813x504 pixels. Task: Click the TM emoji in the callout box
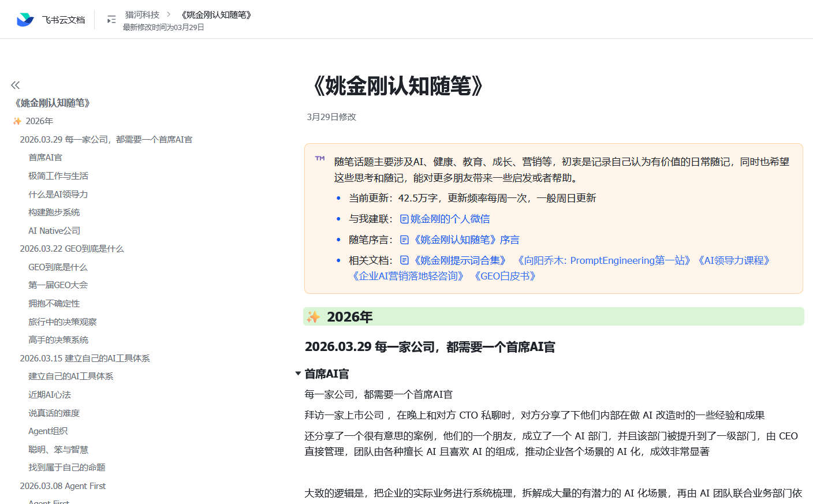click(x=319, y=158)
